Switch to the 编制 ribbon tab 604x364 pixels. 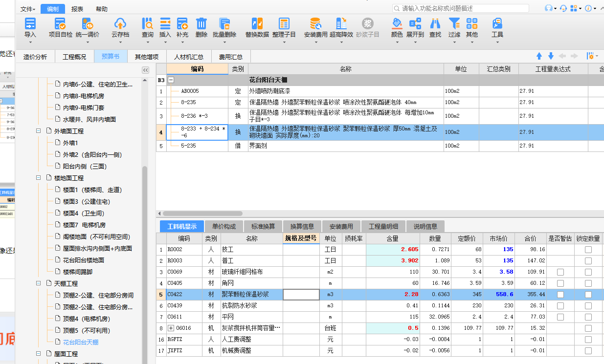click(x=53, y=9)
